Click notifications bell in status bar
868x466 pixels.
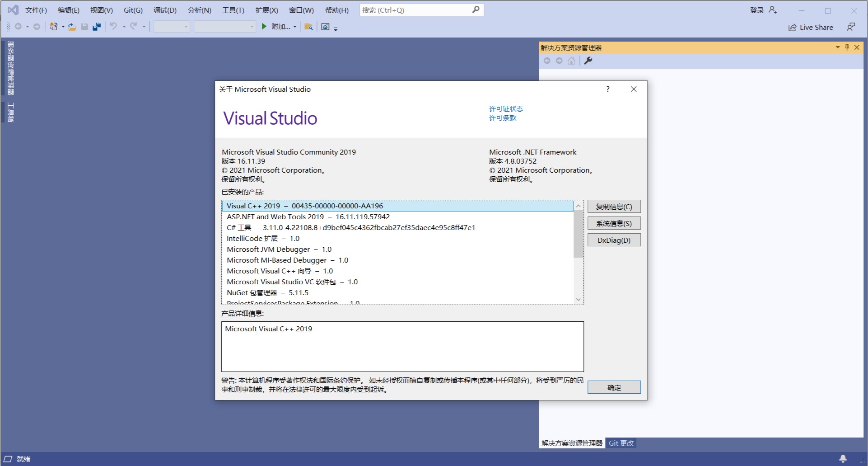pos(843,459)
